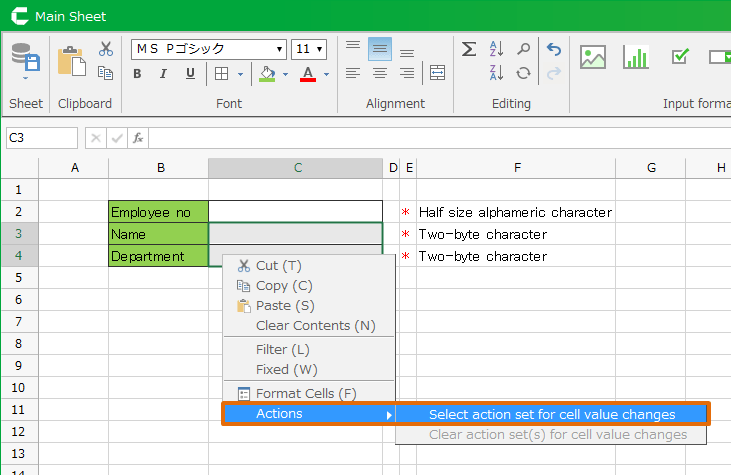Select row 8 header
Screen dimensions: 731x475
tap(20, 344)
